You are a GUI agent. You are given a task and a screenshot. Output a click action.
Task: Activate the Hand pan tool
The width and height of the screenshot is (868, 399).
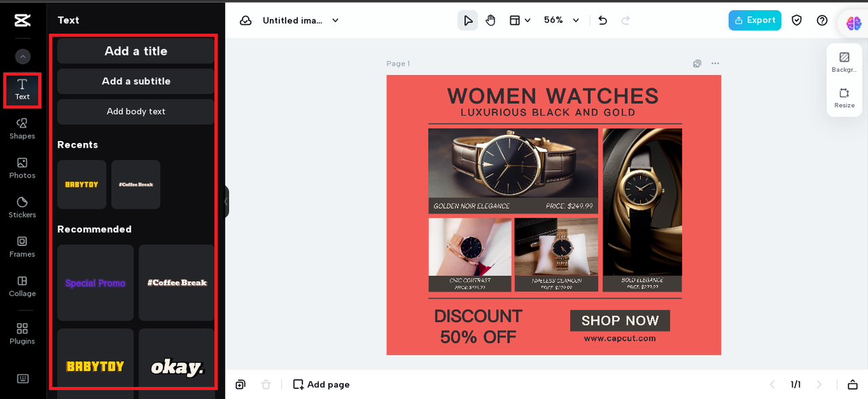click(490, 20)
